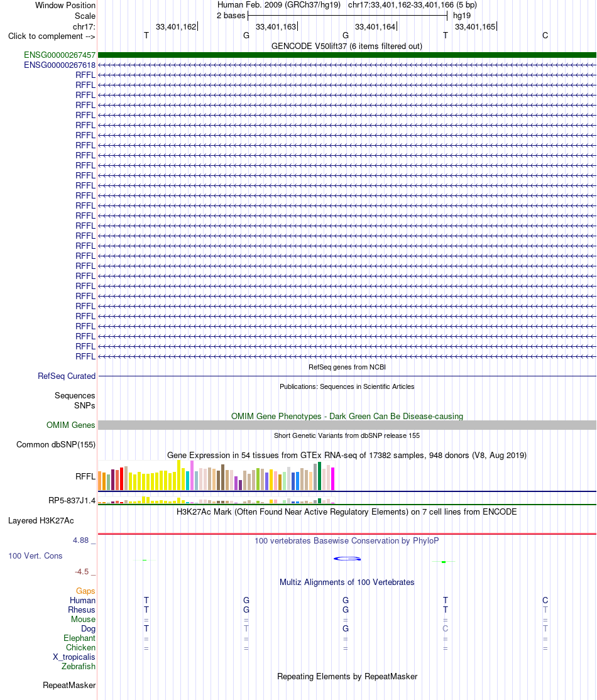Click the chr17:33,401,162-33,401,166 (5 bp) position text
The height and width of the screenshot is (700, 597).
(413, 5)
